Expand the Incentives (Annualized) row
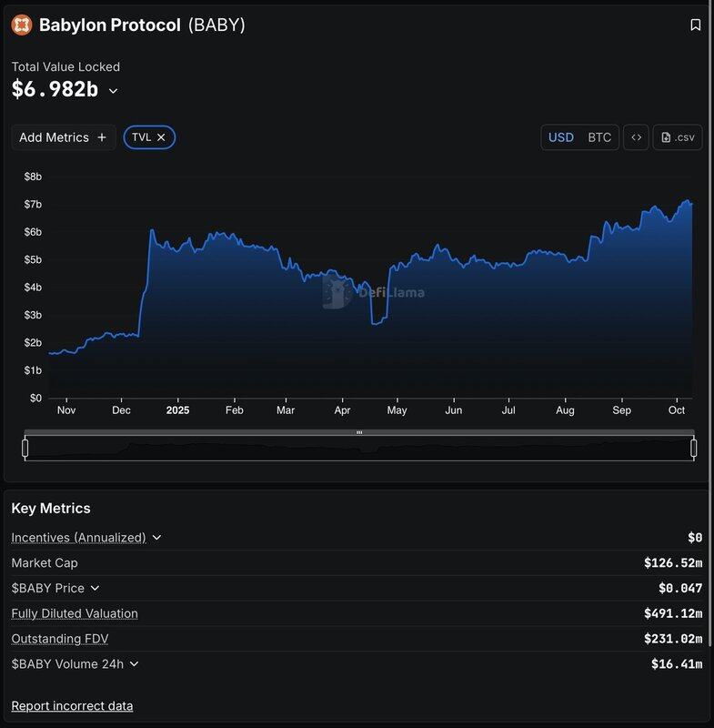 point(156,538)
